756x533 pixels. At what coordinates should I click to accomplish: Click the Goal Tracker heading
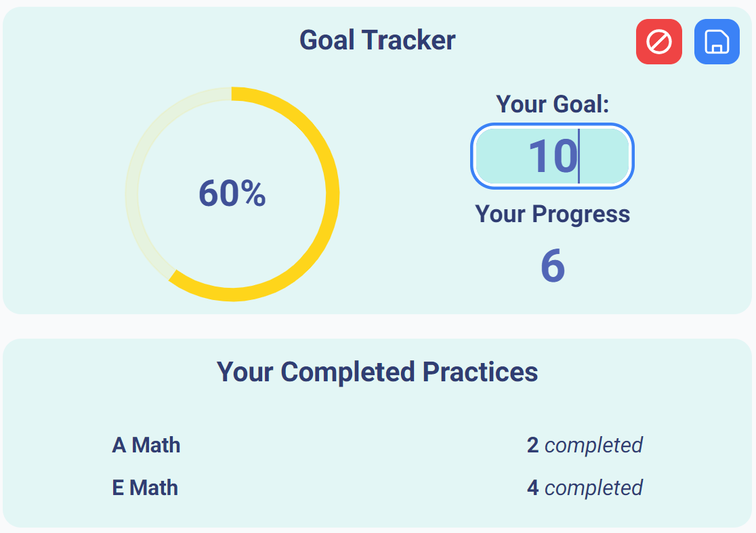(x=377, y=40)
